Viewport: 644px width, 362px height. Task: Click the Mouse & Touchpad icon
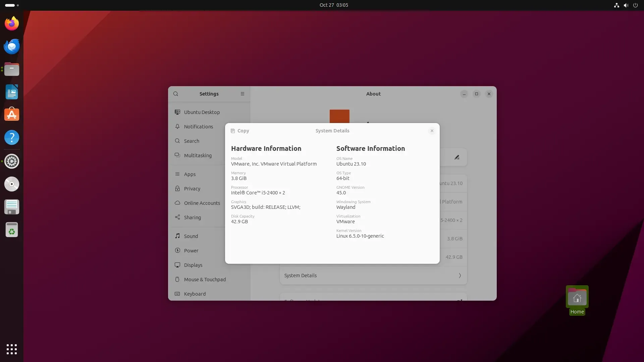click(x=177, y=279)
